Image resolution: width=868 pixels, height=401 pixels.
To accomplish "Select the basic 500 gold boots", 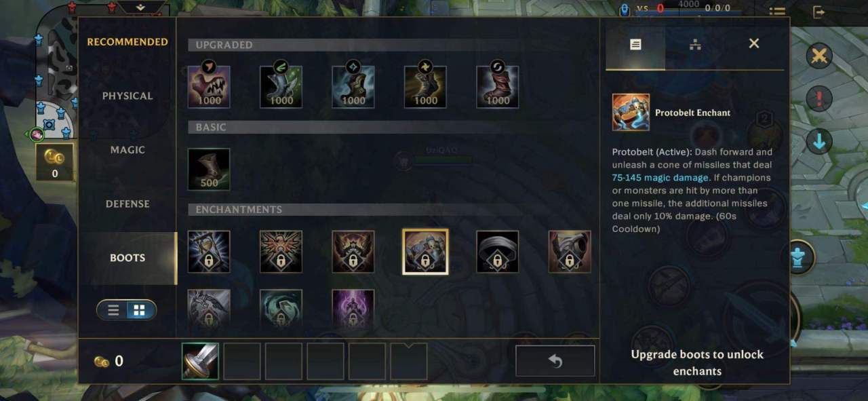I will click(x=209, y=169).
